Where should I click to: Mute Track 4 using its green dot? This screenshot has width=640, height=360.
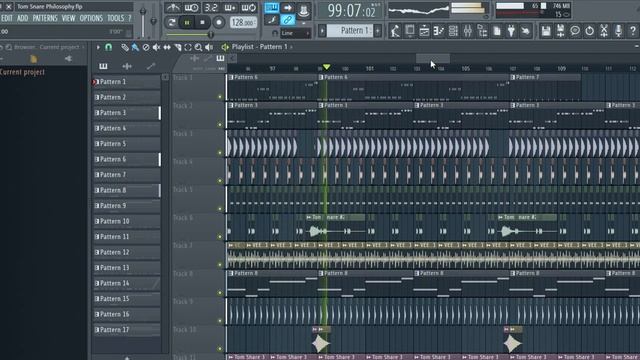220,180
